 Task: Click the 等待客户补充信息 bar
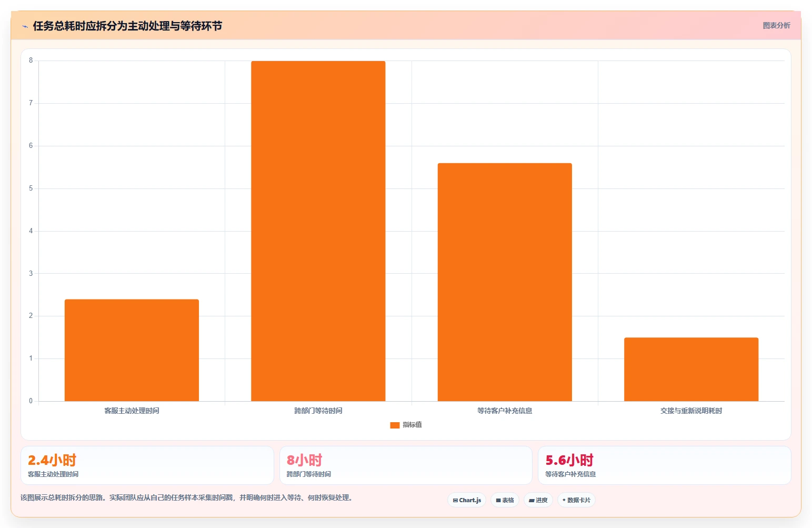click(505, 282)
